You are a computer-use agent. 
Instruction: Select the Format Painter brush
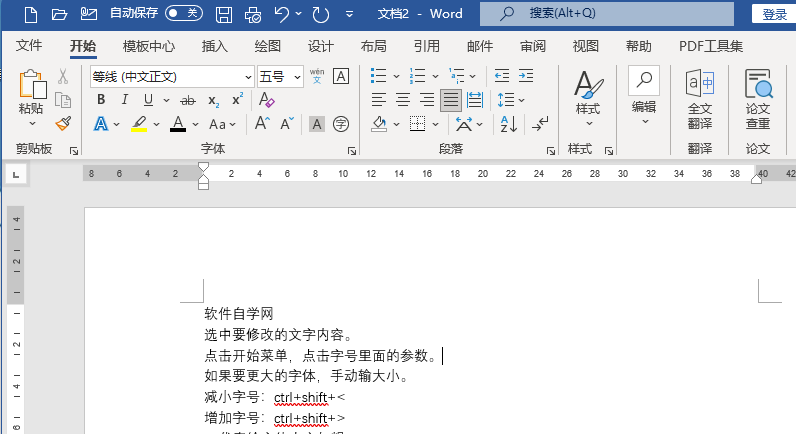[x=63, y=123]
